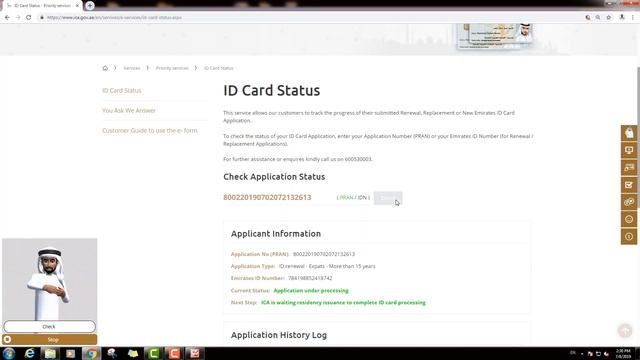640x360 pixels.
Task: Open Windows Start menu orb
Action: click(x=9, y=353)
